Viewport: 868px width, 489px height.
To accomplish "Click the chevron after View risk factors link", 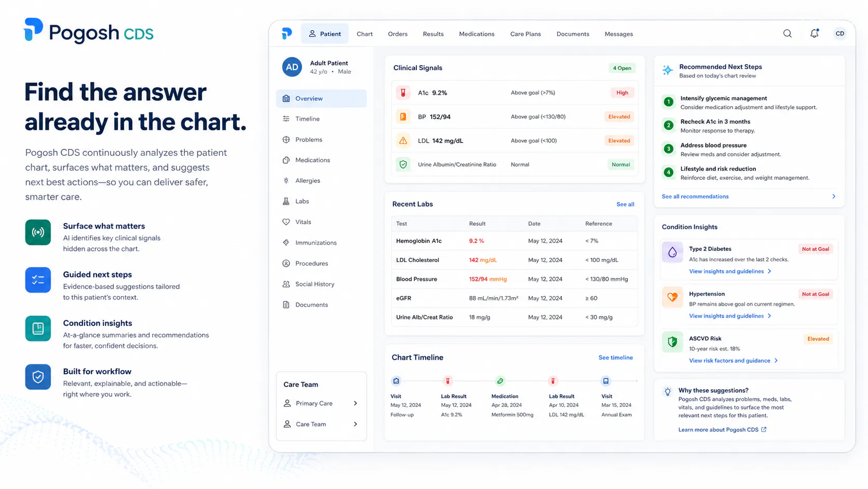I will tap(776, 361).
